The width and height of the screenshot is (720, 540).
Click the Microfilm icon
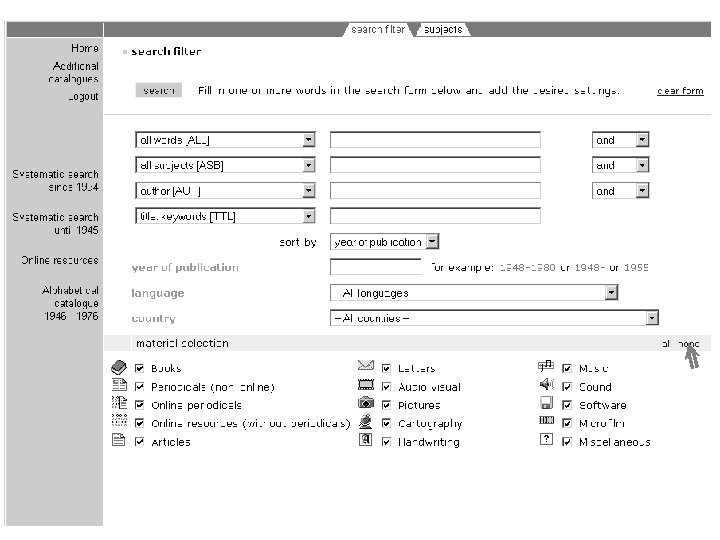coord(546,421)
